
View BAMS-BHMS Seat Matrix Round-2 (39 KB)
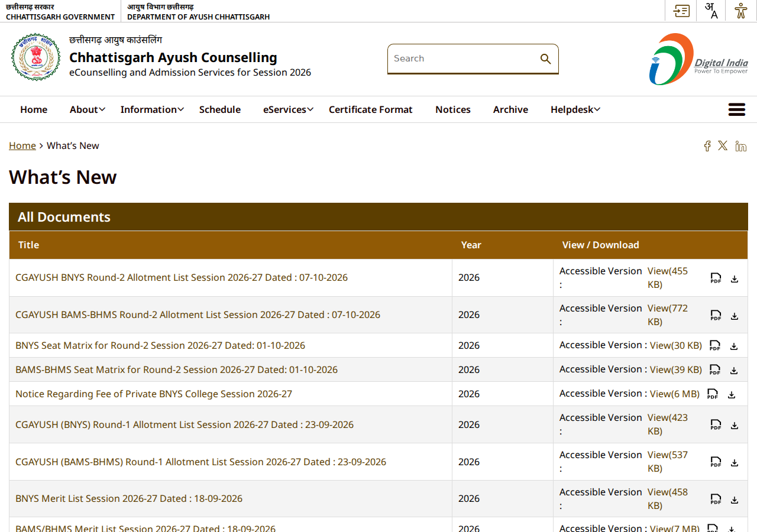coord(676,369)
